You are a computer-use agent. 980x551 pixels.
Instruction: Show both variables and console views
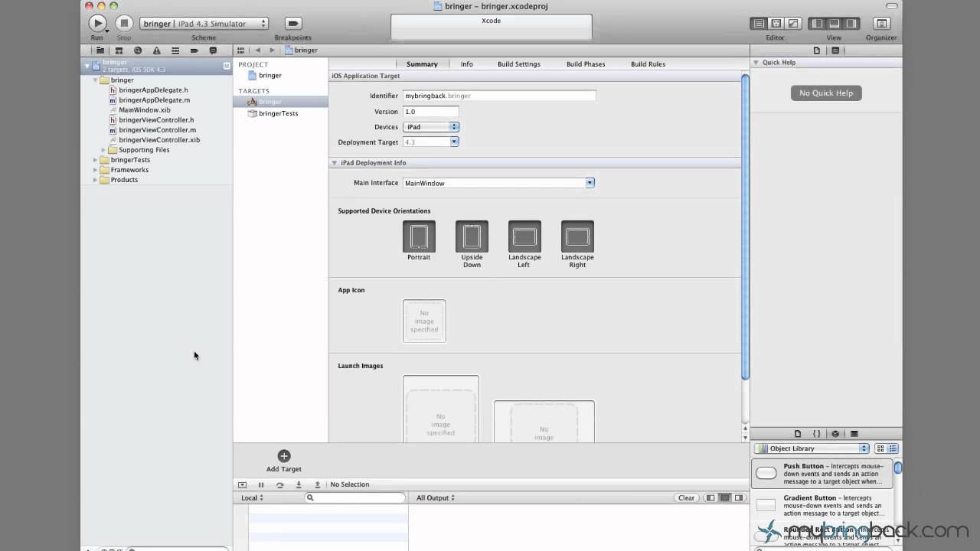click(725, 497)
